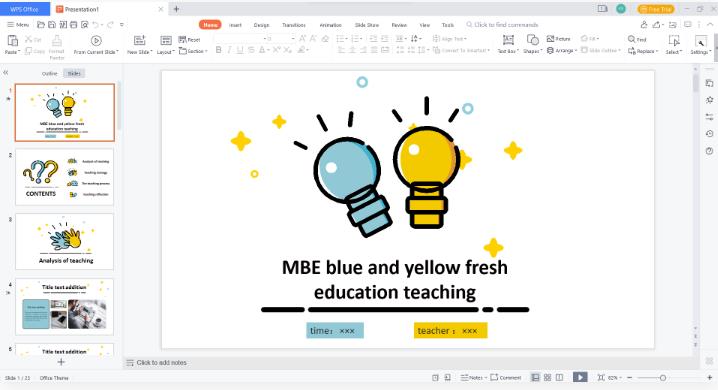This screenshot has width=718, height=390.
Task: Switch to the Animation tab
Action: [331, 25]
